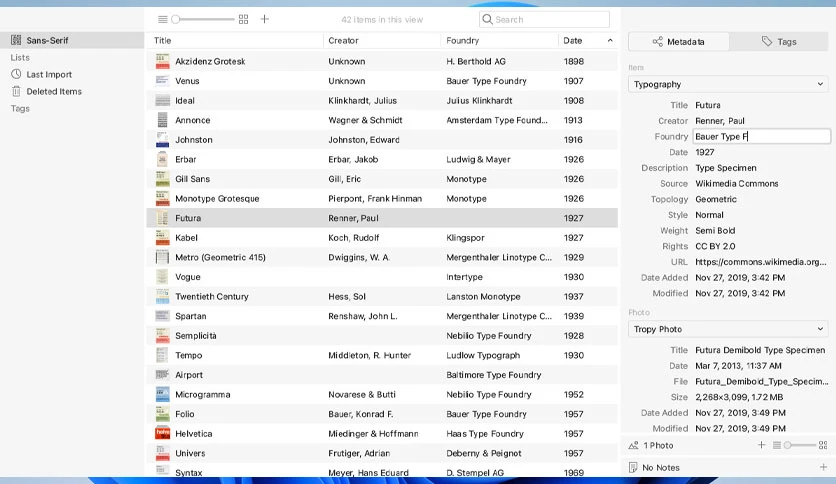
Task: Open the Sans-Serif project in sidebar
Action: 72,40
